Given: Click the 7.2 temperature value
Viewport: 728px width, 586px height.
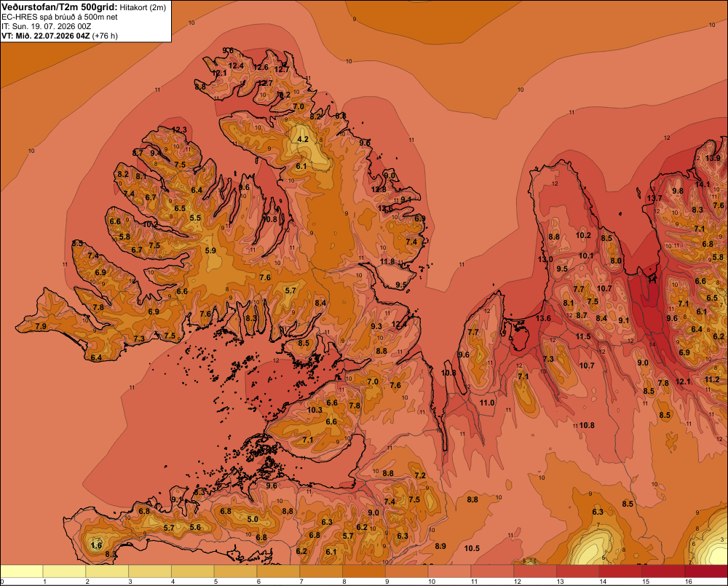Looking at the screenshot, I should click(420, 475).
